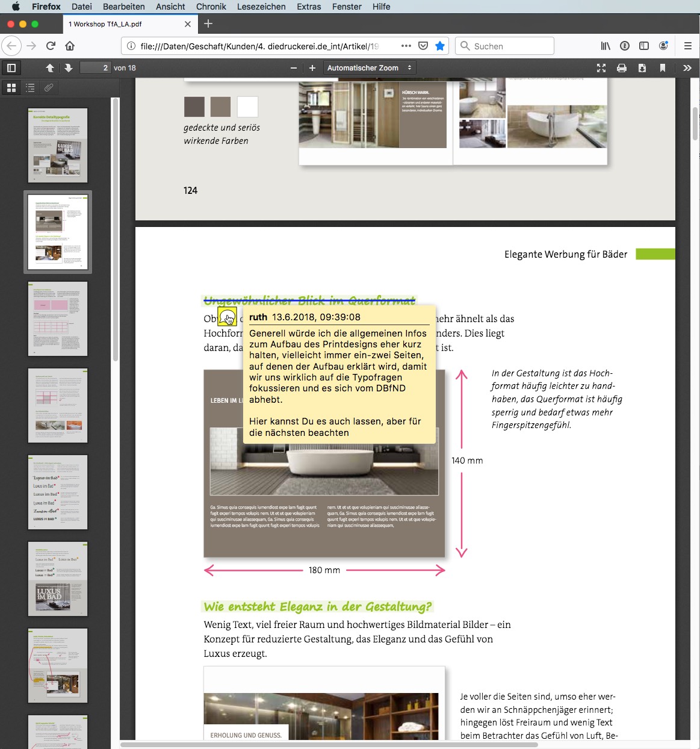Reload the current page
The image size is (700, 749).
pyautogui.click(x=51, y=46)
